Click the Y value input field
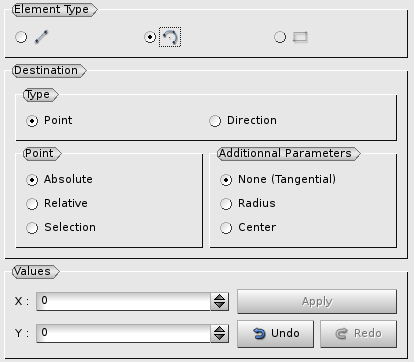414x362 pixels. click(123, 333)
